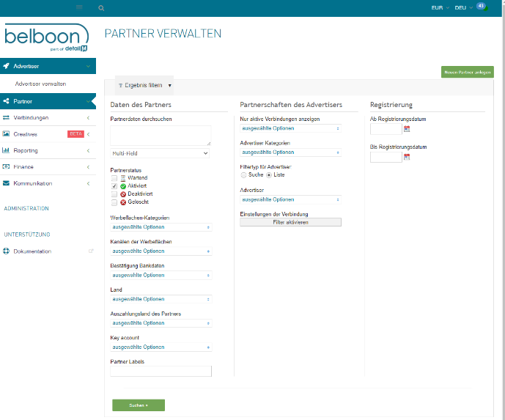Expand the Advertiser Kategorien dropdown
The width and height of the screenshot is (505, 420).
(x=290, y=152)
